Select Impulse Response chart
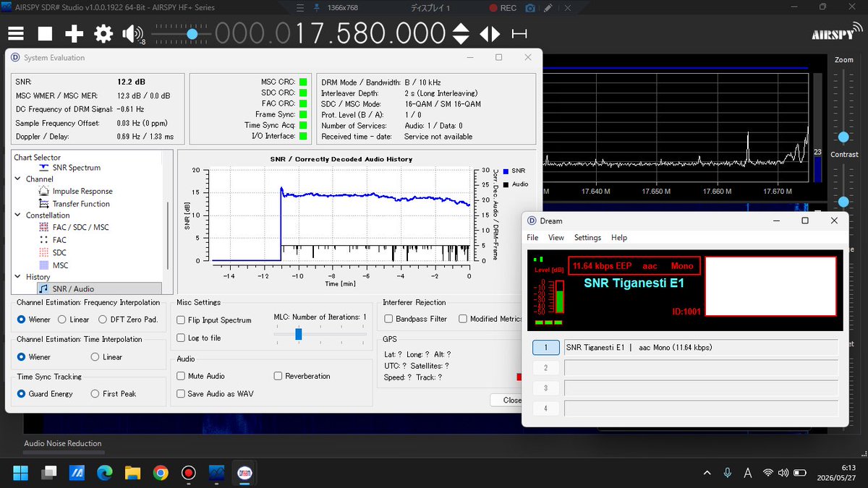Viewport: 868px width, 488px height. point(75,192)
